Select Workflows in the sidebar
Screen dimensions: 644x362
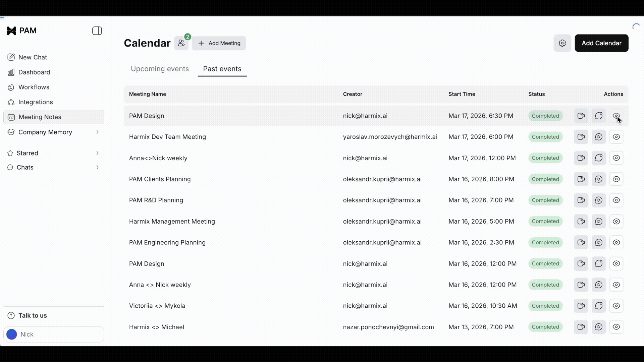34,87
